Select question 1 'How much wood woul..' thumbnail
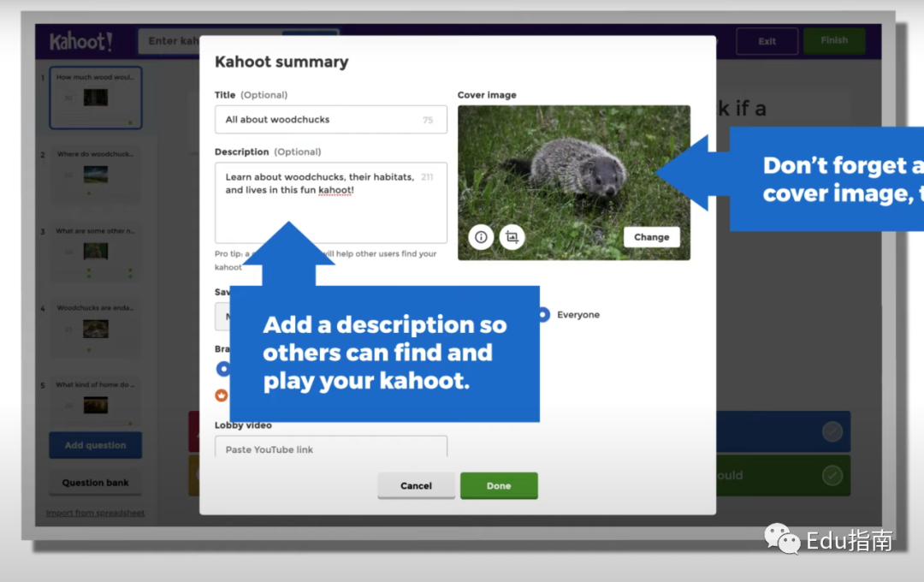924x582 pixels. click(x=96, y=98)
